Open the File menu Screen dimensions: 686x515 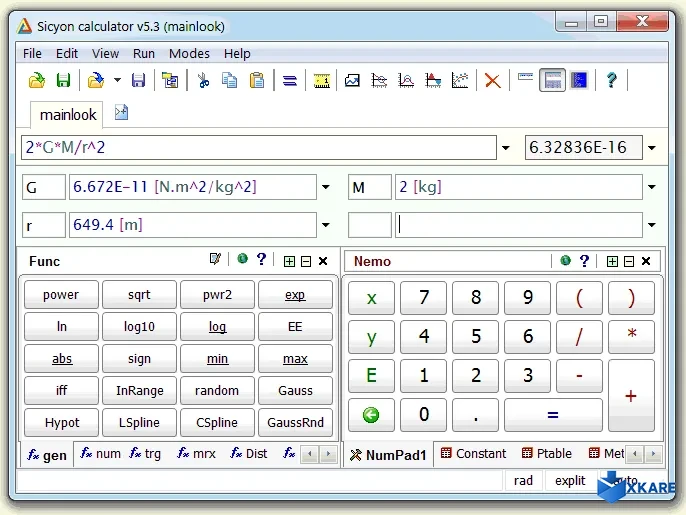[32, 53]
